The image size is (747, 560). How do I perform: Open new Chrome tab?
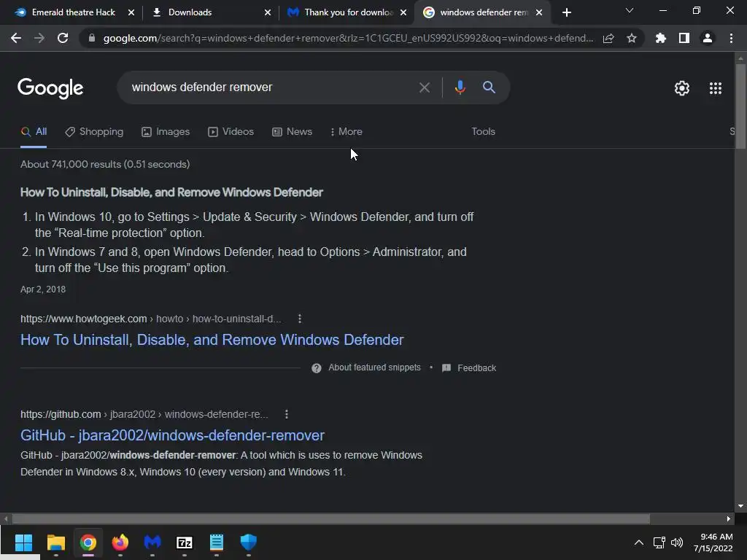click(566, 12)
